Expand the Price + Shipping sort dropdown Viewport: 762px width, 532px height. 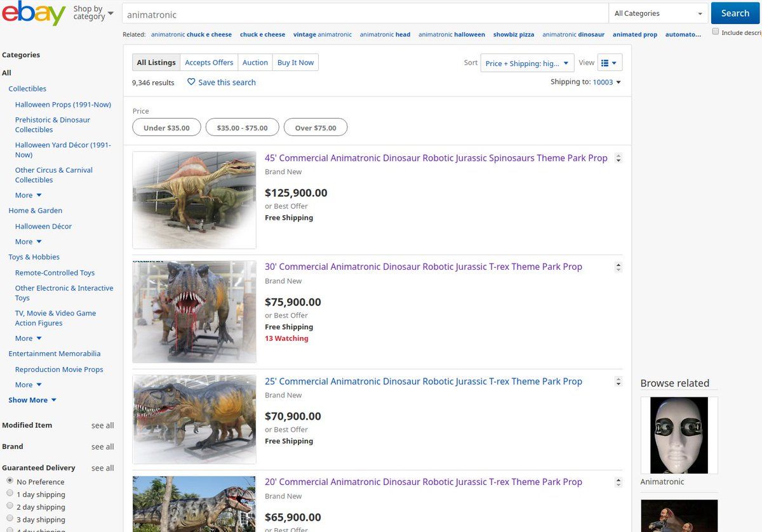[x=527, y=63]
